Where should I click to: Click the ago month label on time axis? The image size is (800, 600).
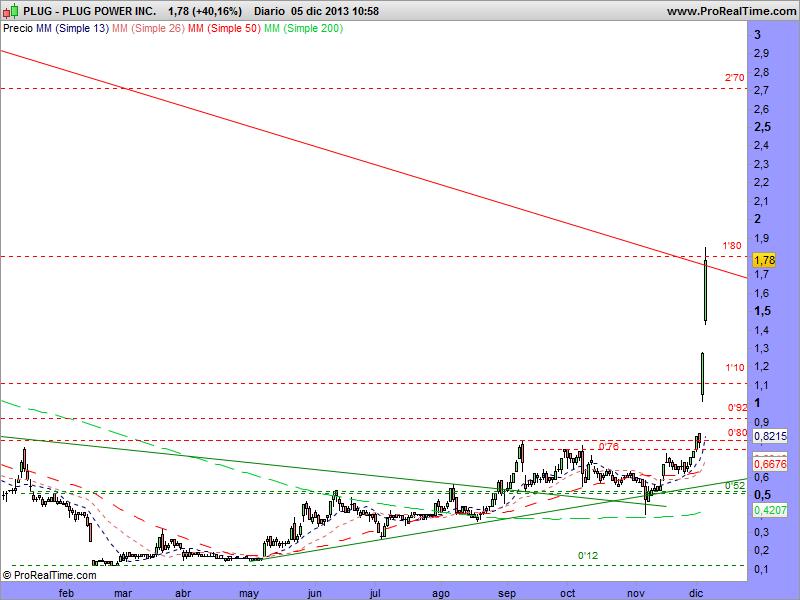click(441, 594)
